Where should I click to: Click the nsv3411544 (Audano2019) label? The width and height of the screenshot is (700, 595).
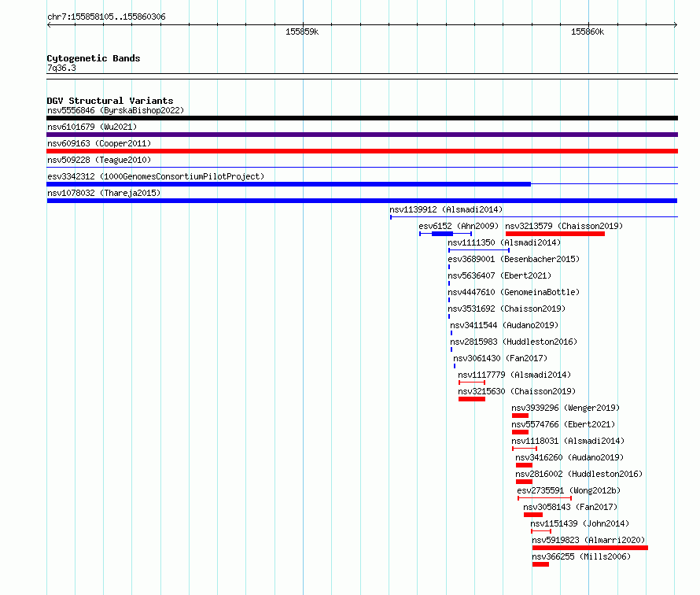504,325
